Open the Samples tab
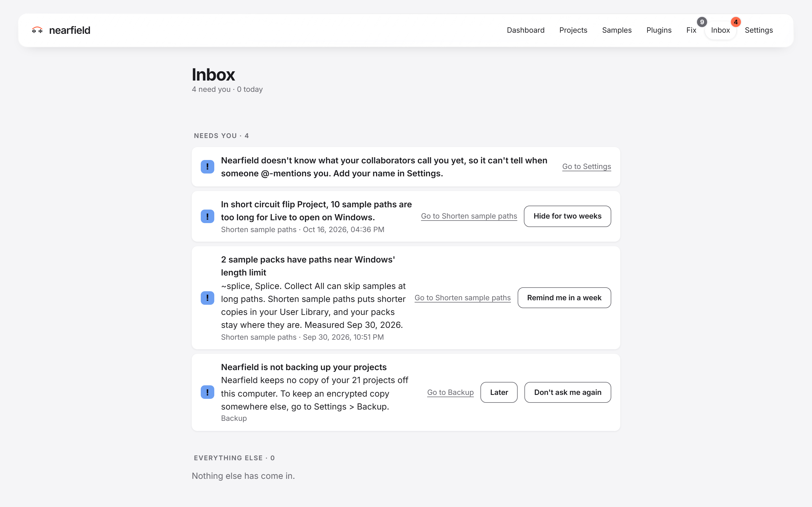The height and width of the screenshot is (507, 812). [x=617, y=30]
